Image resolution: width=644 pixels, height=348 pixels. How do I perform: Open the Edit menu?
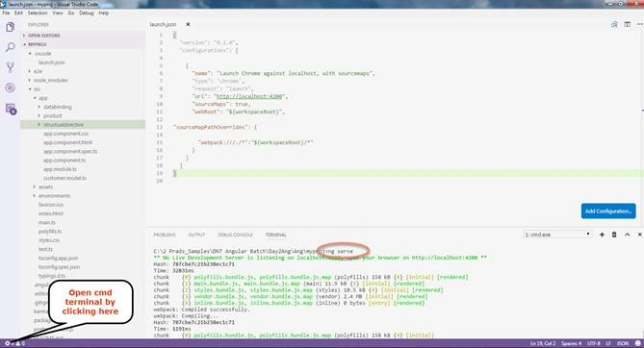pyautogui.click(x=18, y=13)
